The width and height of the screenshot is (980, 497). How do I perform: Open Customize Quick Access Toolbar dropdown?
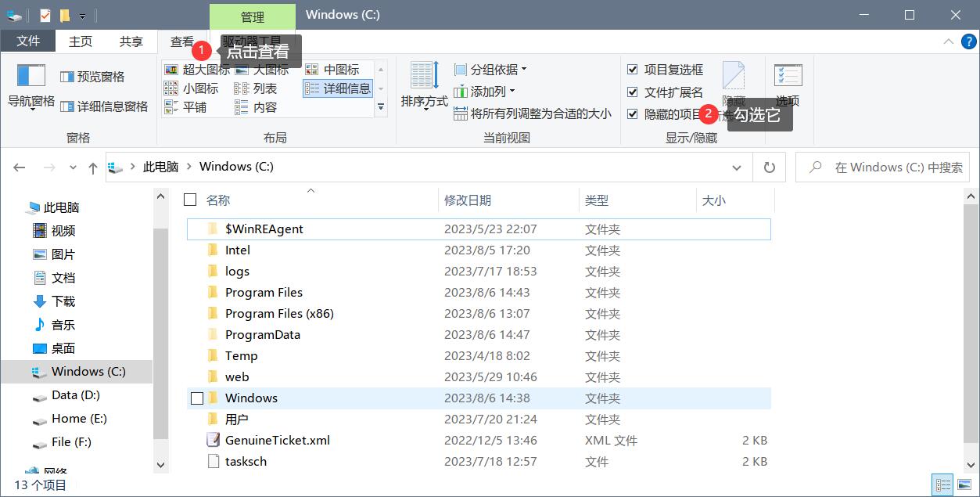coord(82,16)
